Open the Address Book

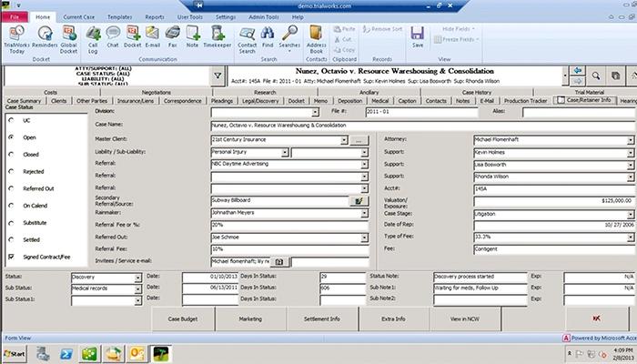(x=316, y=39)
